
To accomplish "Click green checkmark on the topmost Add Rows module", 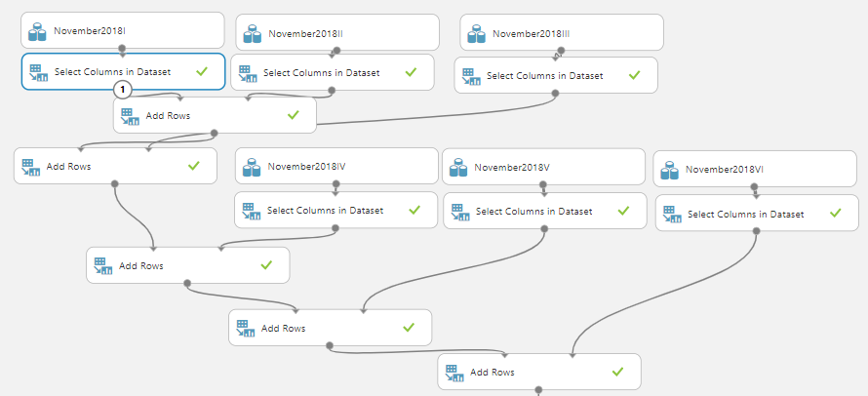I will (x=294, y=115).
